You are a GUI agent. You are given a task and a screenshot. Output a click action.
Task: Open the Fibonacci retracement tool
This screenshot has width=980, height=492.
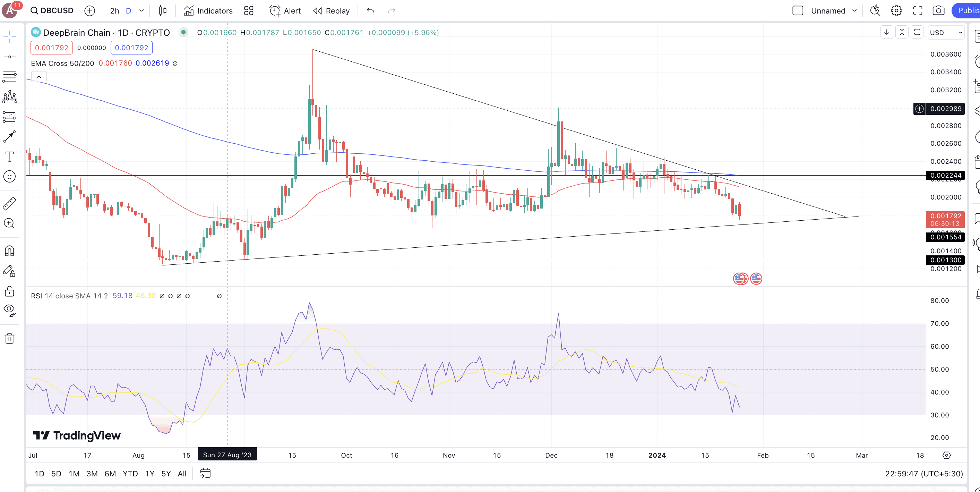[x=9, y=76]
